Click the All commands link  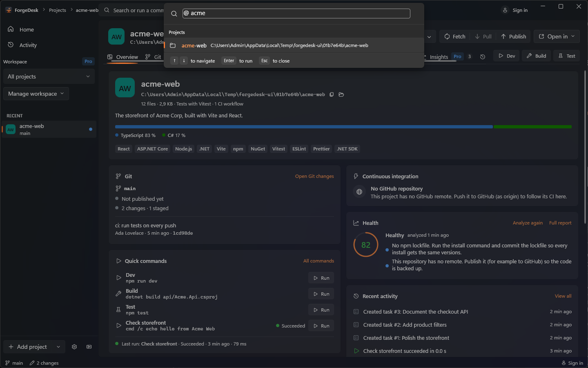pyautogui.click(x=318, y=261)
